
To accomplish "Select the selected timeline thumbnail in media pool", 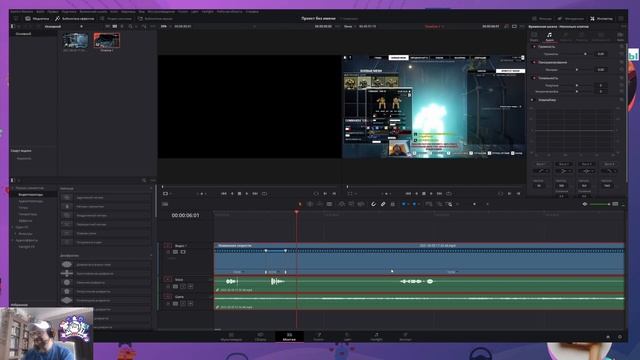I will [107, 41].
